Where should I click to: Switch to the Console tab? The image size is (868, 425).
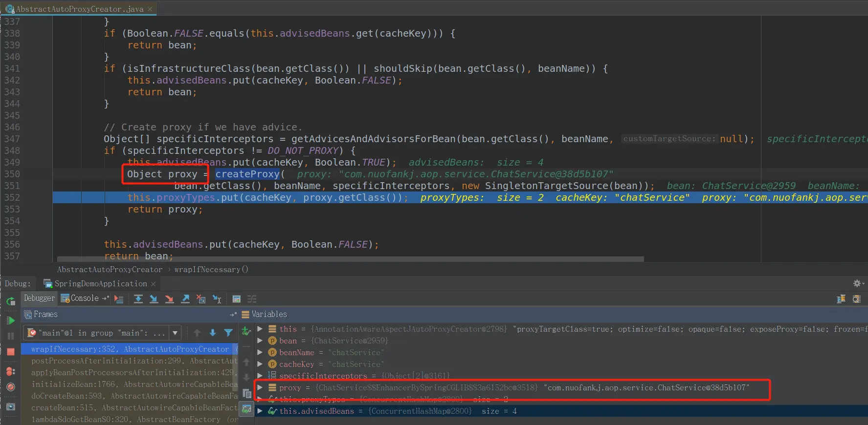point(81,298)
